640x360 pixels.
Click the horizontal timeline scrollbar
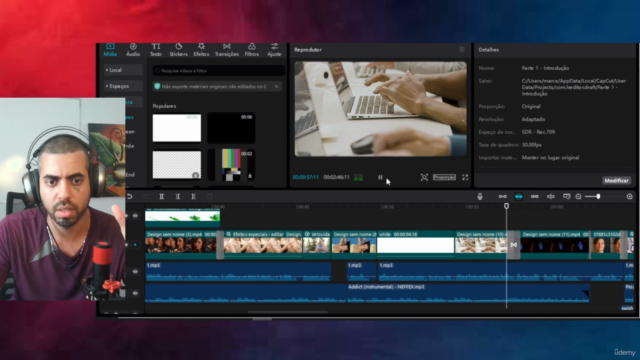pyautogui.click(x=288, y=312)
